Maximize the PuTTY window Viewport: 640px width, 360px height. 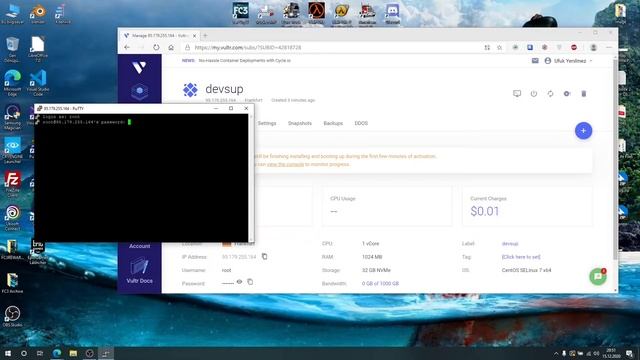(231, 108)
